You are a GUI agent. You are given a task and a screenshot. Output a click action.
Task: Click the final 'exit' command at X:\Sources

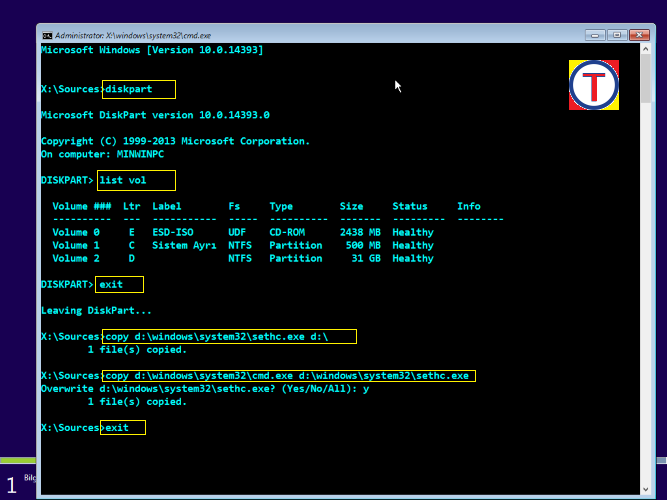tap(117, 428)
